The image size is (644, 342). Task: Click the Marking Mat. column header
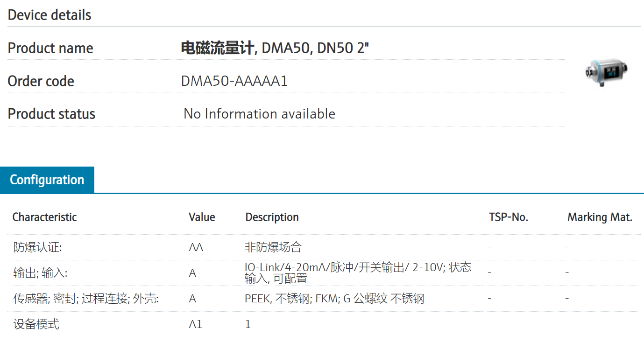(600, 217)
